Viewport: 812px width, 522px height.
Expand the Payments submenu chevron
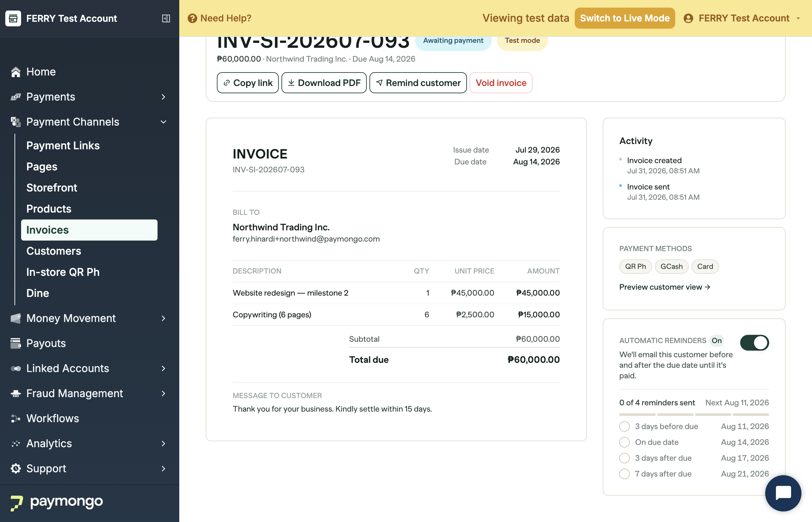[163, 97]
